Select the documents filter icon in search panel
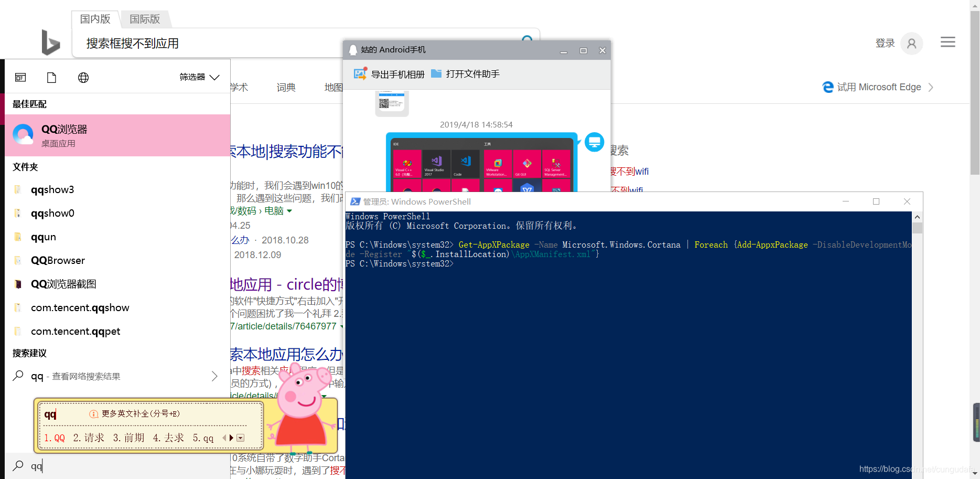Screen dimensions: 980x479 click(x=51, y=78)
